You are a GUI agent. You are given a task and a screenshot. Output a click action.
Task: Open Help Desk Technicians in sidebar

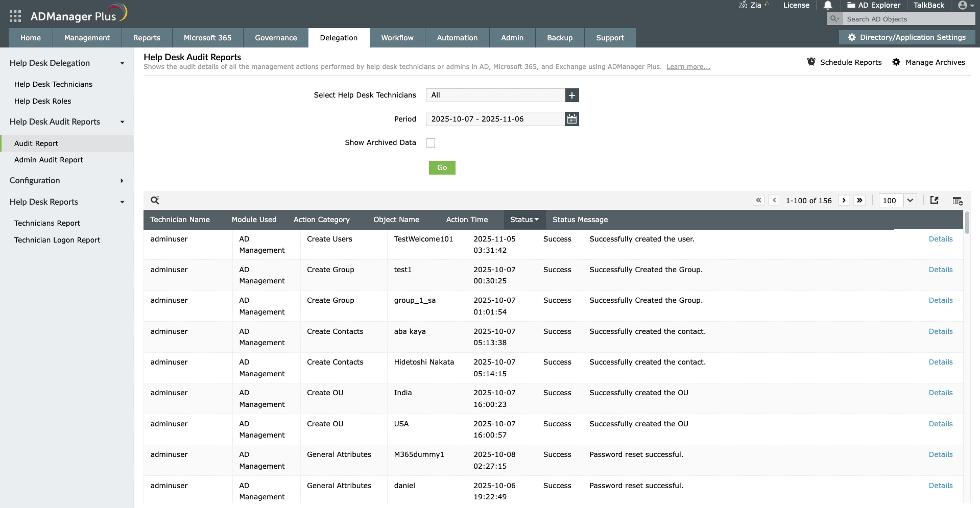coord(54,84)
